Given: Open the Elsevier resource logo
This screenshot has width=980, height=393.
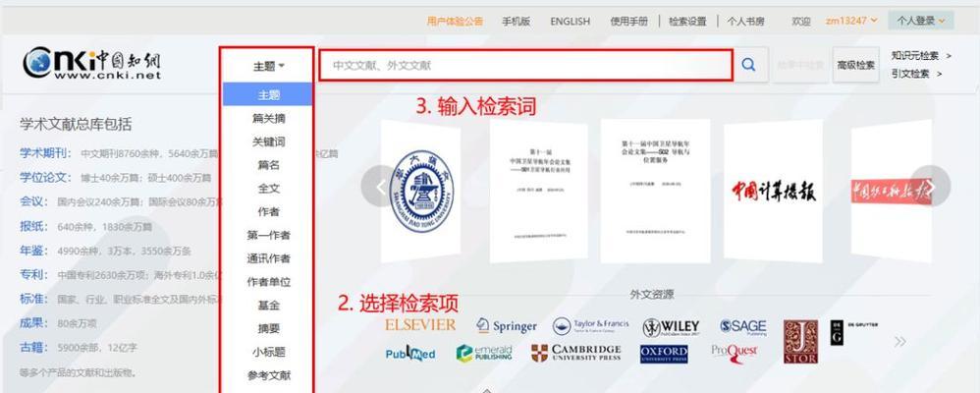Looking at the screenshot, I should coord(420,325).
